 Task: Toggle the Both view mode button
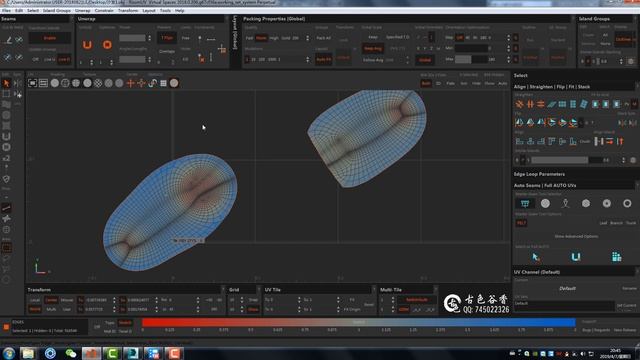[x=426, y=83]
